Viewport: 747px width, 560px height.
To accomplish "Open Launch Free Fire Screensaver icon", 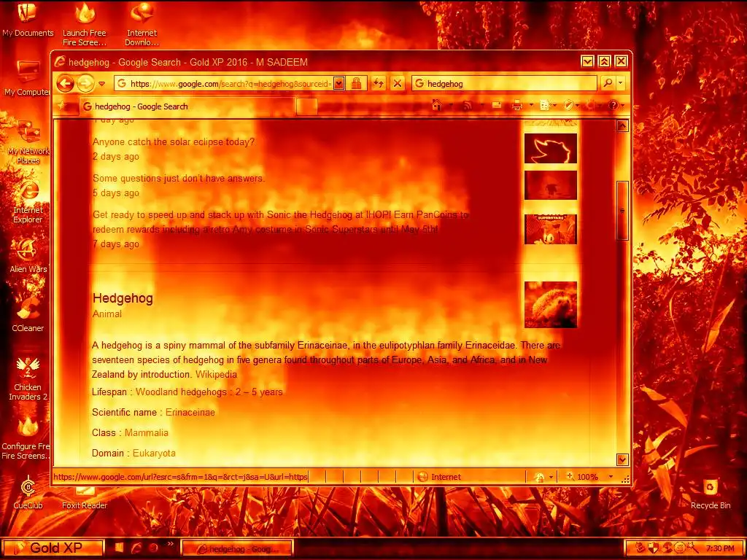I will pyautogui.click(x=85, y=25).
